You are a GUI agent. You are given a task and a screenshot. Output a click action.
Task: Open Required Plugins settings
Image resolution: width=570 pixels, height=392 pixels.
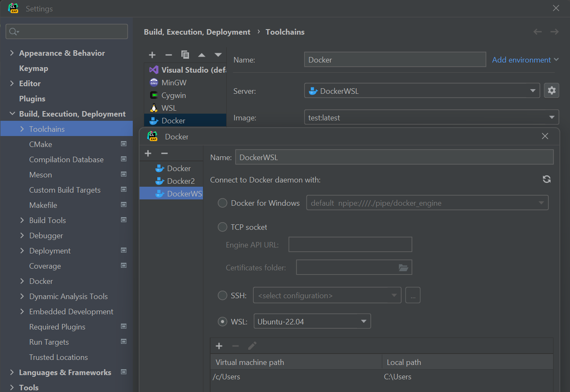coord(57,327)
